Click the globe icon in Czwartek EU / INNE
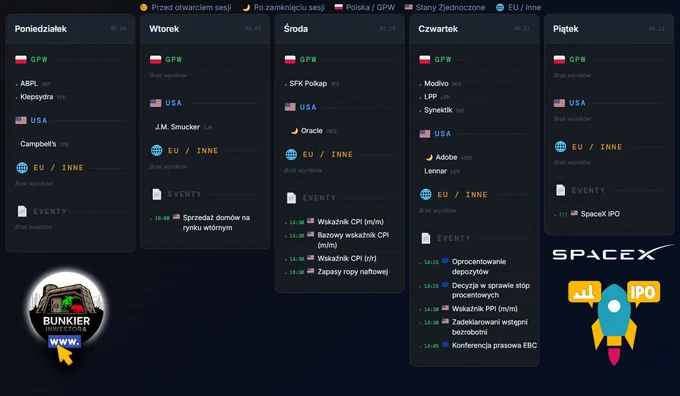Screen dimensions: 680x396 (426, 195)
